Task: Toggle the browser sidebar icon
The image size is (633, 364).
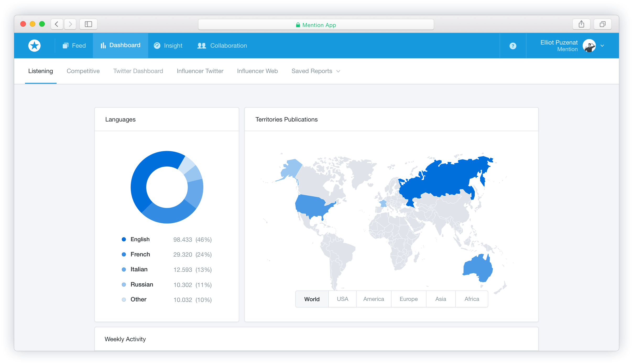Action: 88,24
